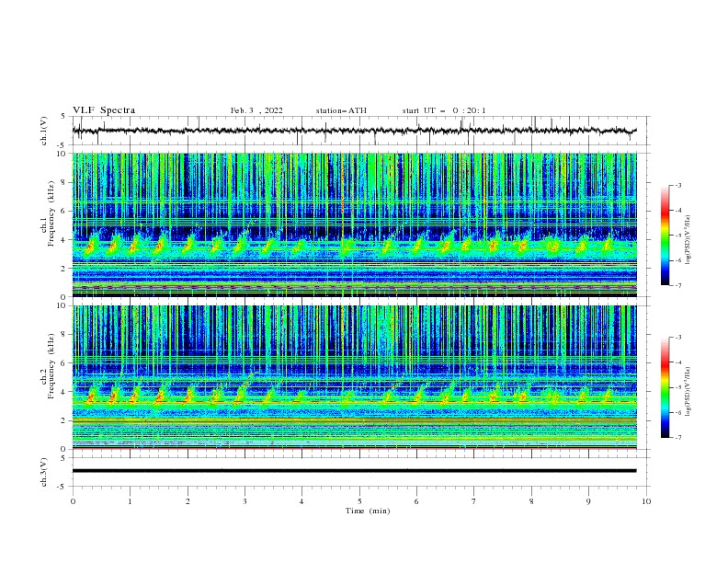This screenshot has height=563, width=728.
Task: Click the ch.1 spectrogram panel
Action: [x=354, y=224]
